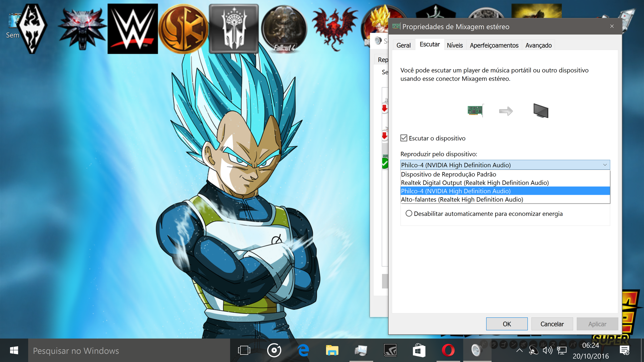Select the Escutar tab
Screen dimensions: 644x362
click(430, 44)
